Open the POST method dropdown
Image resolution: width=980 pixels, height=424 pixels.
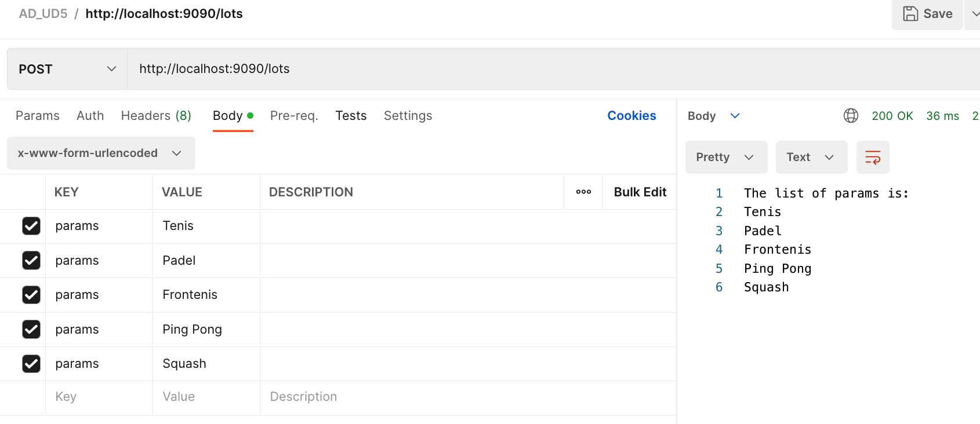click(x=67, y=69)
